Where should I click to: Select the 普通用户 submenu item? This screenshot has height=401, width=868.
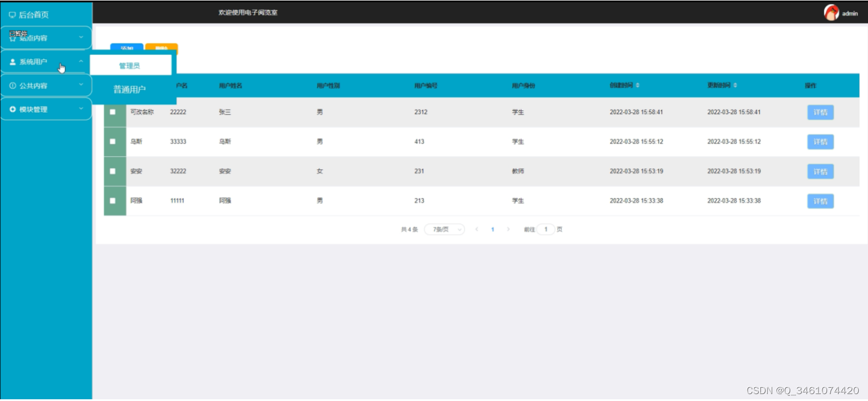(130, 89)
